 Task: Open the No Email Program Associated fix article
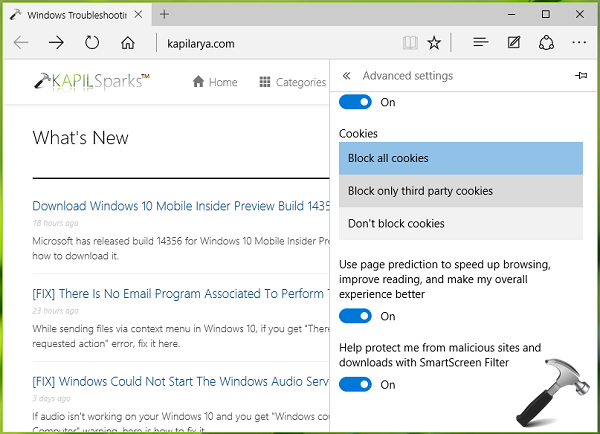(x=181, y=294)
